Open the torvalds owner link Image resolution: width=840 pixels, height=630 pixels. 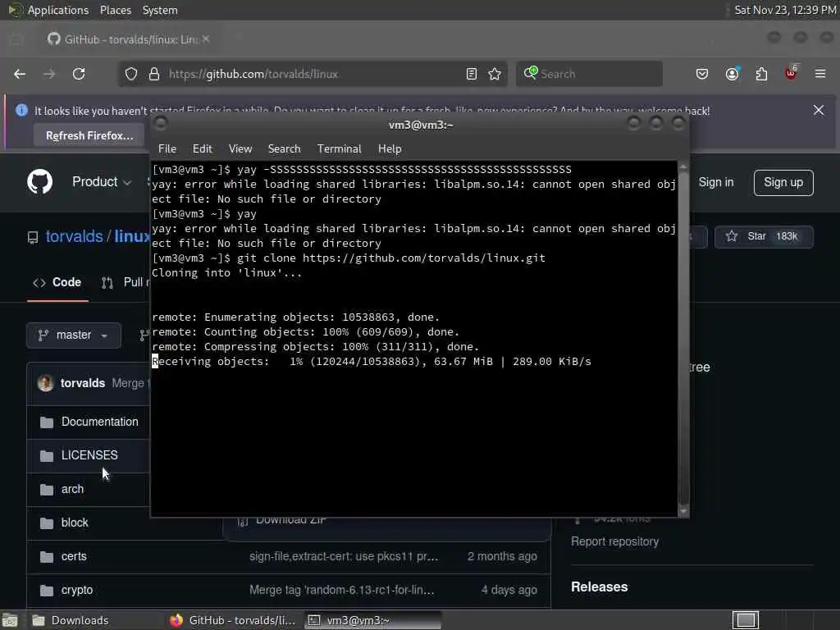click(x=74, y=236)
